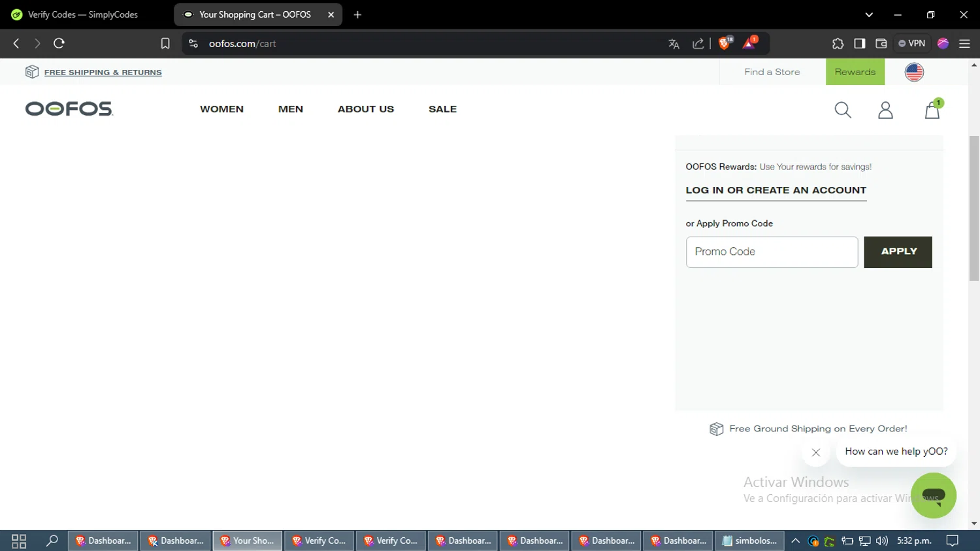Open the site settings icon in address bar

[x=193, y=43]
